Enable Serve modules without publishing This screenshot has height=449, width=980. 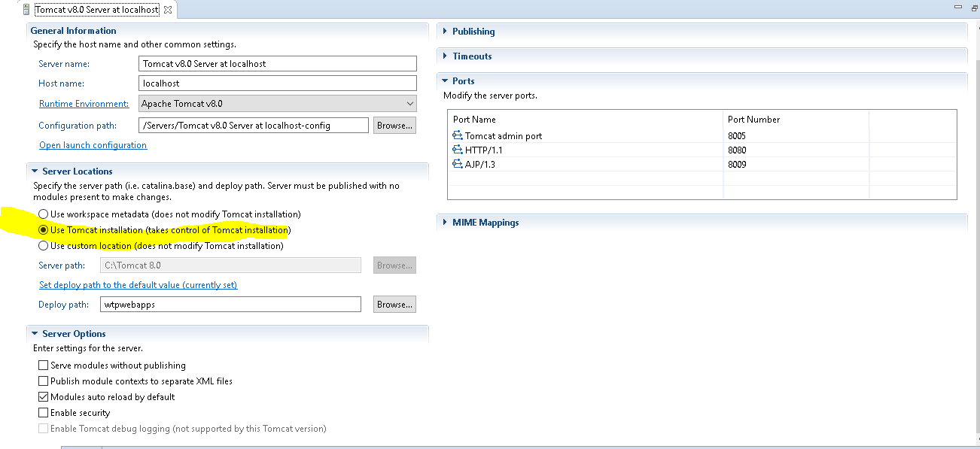coord(43,366)
